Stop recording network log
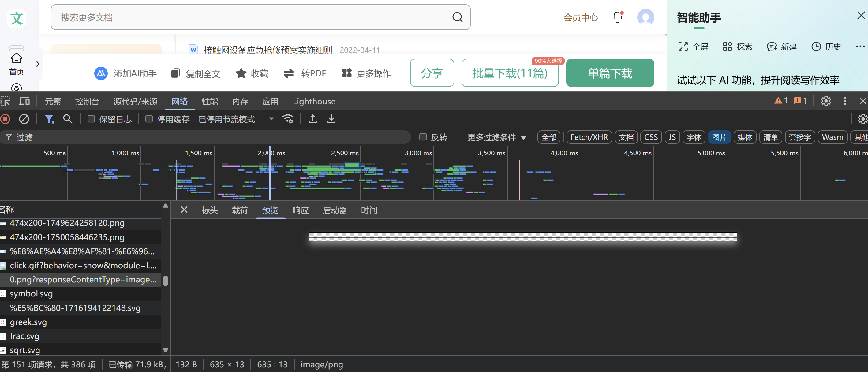868x372 pixels. pos(6,119)
